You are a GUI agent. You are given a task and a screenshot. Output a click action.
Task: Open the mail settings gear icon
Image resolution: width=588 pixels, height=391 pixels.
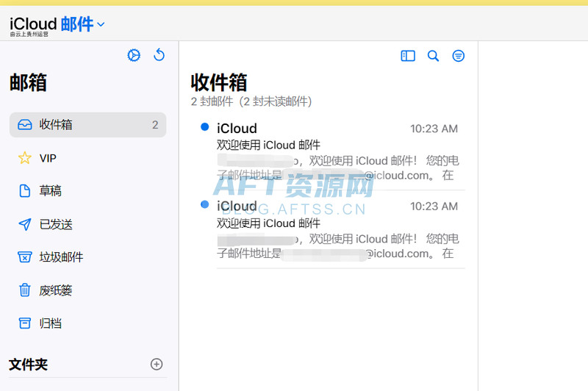coord(134,55)
